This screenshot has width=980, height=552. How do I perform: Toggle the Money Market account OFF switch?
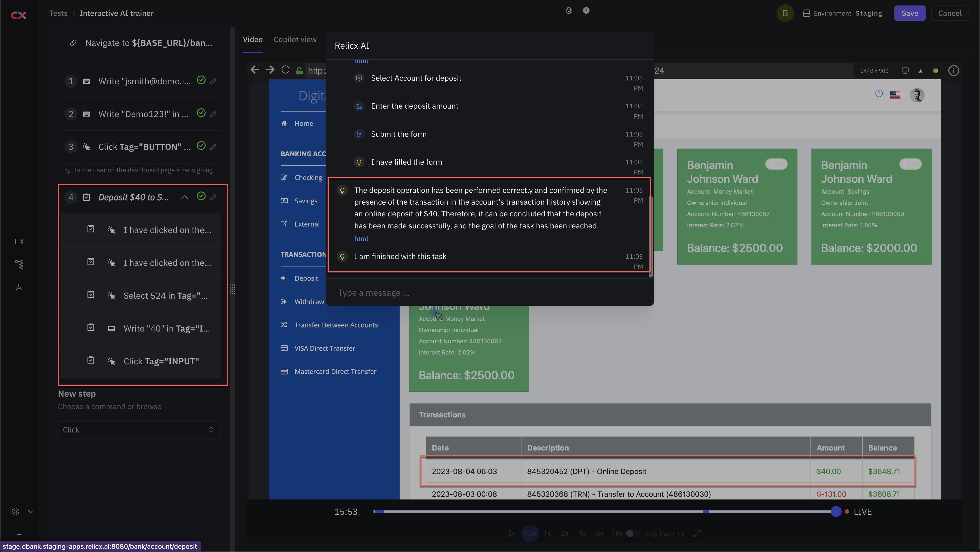tap(776, 164)
